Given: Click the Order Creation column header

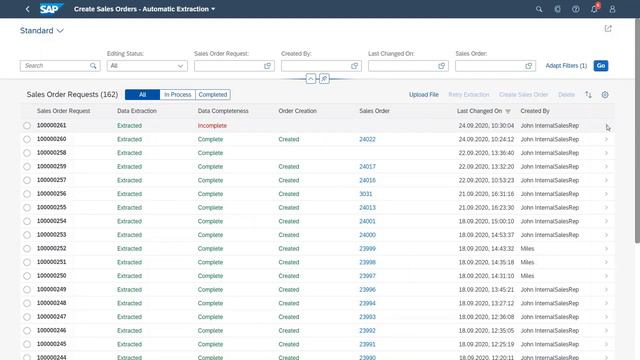Looking at the screenshot, I should coord(298,111).
